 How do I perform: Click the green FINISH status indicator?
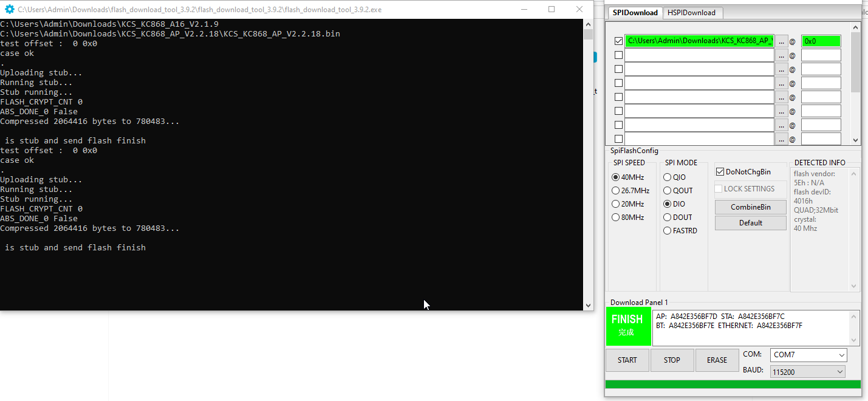pyautogui.click(x=627, y=326)
